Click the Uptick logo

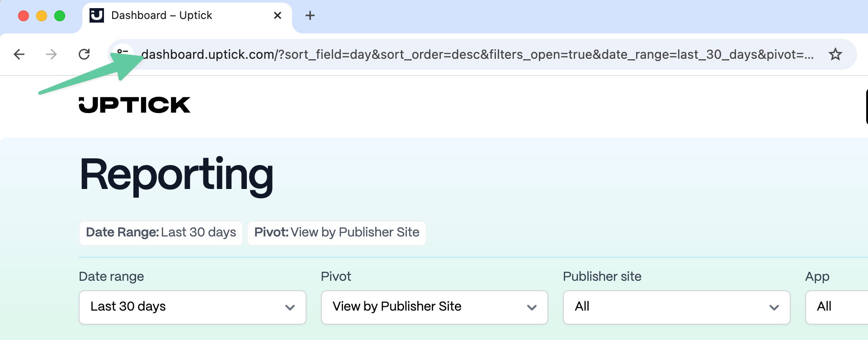134,105
